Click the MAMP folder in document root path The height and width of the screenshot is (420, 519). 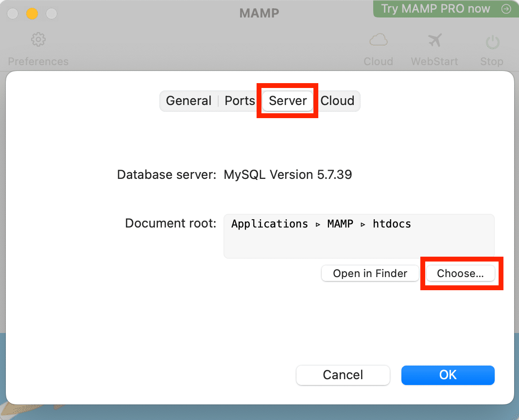pos(340,224)
